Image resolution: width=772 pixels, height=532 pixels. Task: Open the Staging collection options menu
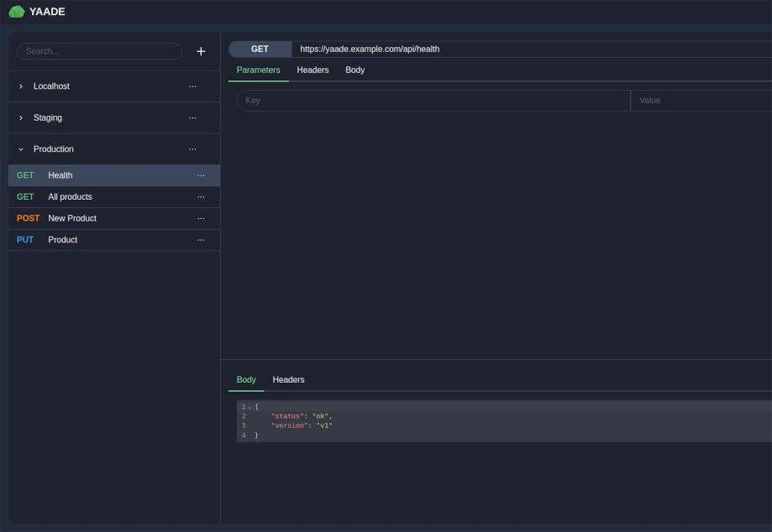click(x=193, y=118)
